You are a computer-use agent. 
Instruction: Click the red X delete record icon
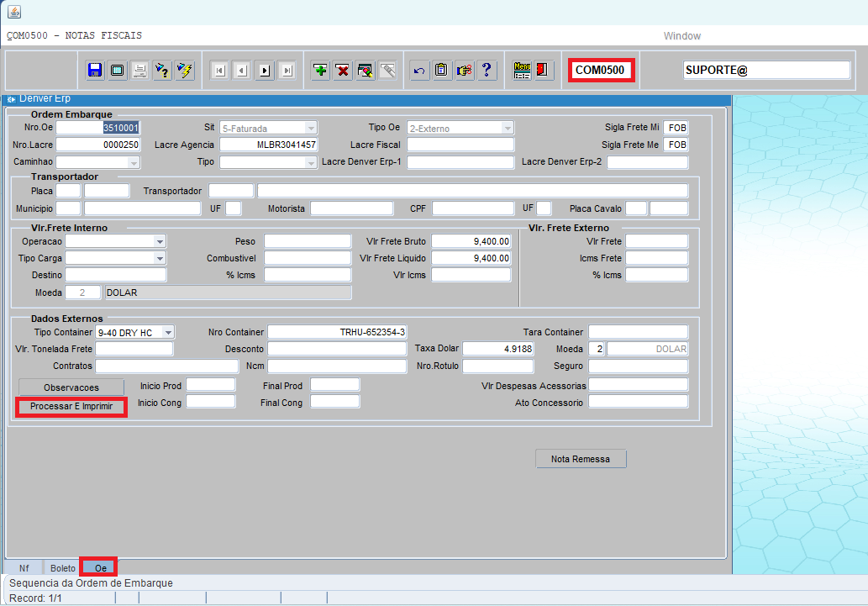click(343, 71)
